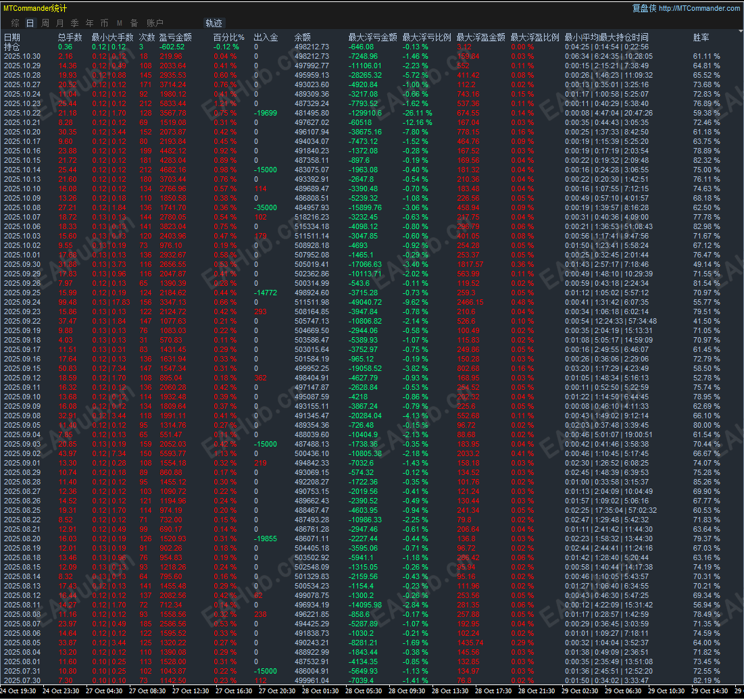Viewport: 744px width, 700px height.
Task: Click the 2466.15 max floating profit value
Action: coord(470,302)
